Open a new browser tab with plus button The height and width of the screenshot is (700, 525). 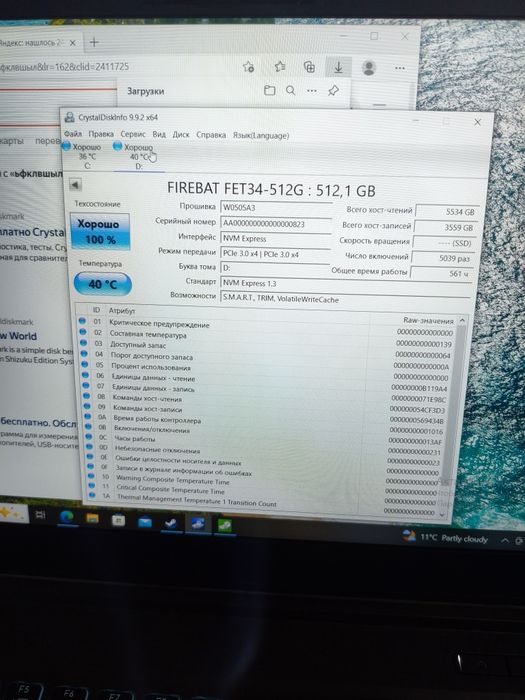94,42
